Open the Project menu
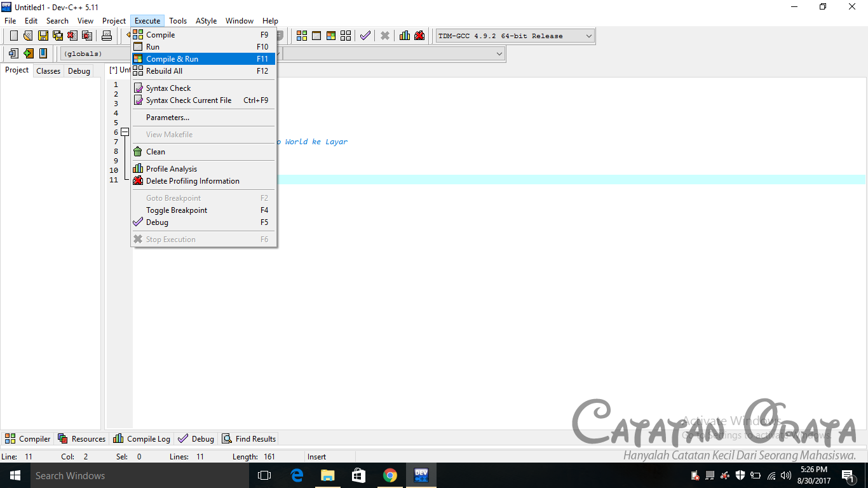The height and width of the screenshot is (488, 868). coord(114,21)
